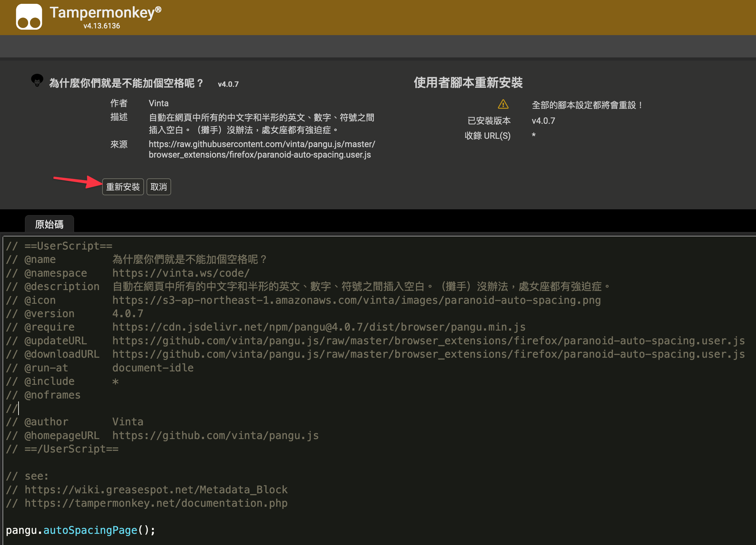Click the installed version value v4.0.7
The width and height of the screenshot is (756, 545).
point(543,121)
